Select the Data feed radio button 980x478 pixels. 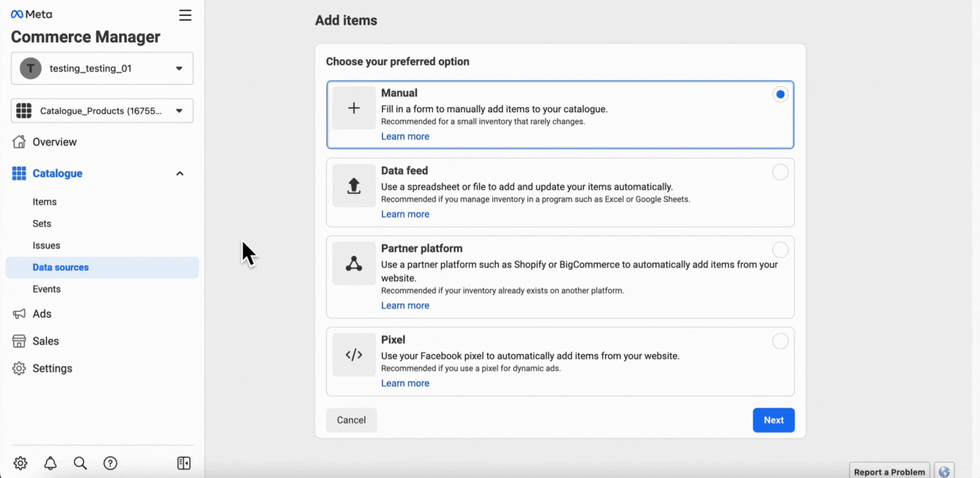coord(780,172)
